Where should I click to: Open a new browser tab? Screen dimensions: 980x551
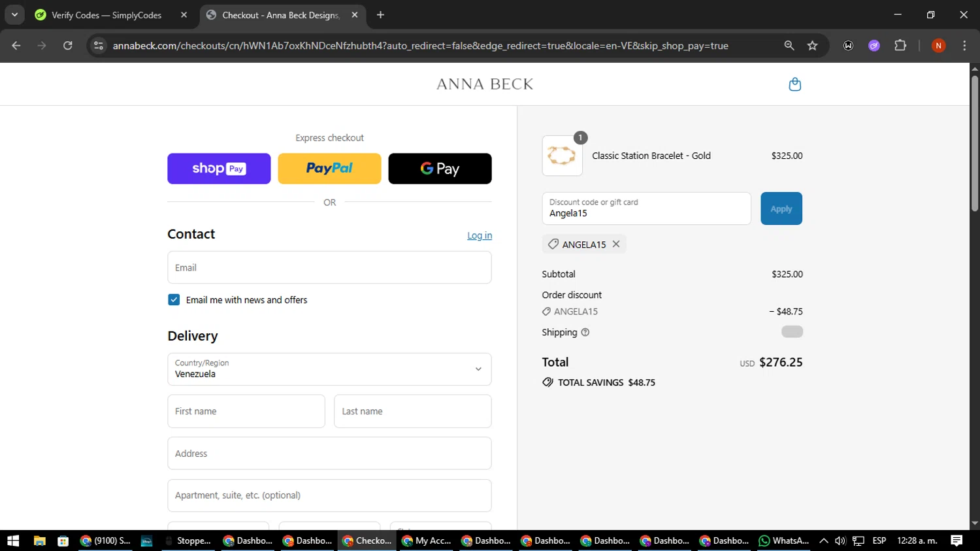pyautogui.click(x=381, y=15)
